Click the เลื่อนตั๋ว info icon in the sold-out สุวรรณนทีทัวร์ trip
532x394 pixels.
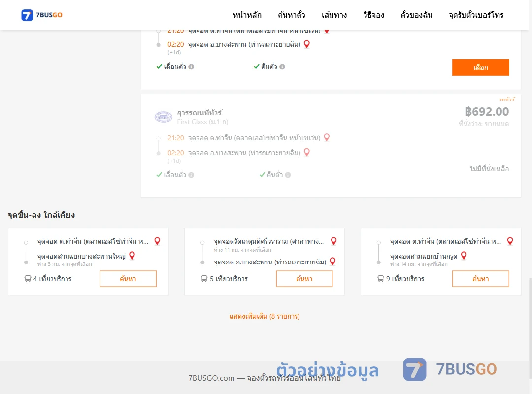pos(191,175)
